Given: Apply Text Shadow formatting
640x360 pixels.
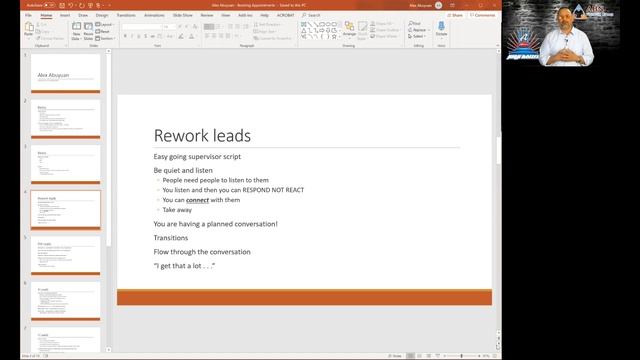Looking at the screenshot, I should click(146, 36).
